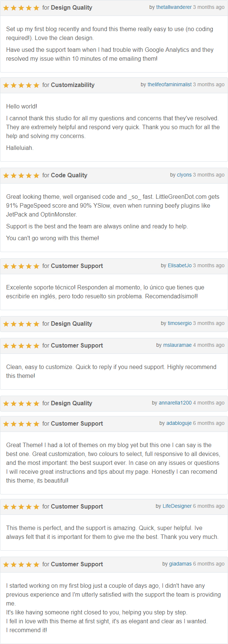Open ElisabetJo's profile link
228x644 pixels.
[180, 266]
